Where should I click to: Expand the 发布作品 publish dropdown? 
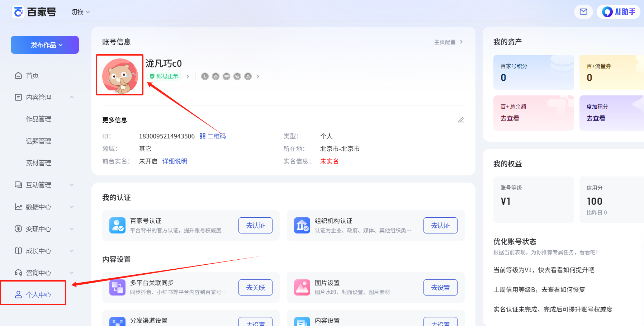pyautogui.click(x=45, y=45)
